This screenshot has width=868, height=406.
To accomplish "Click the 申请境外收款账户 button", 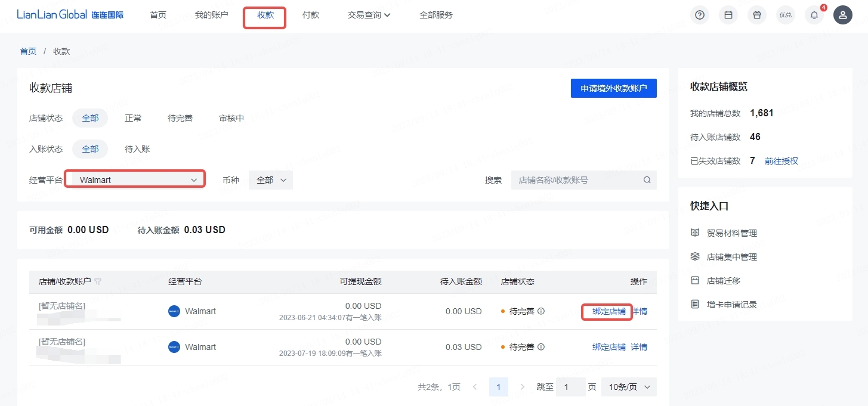I will pos(614,88).
